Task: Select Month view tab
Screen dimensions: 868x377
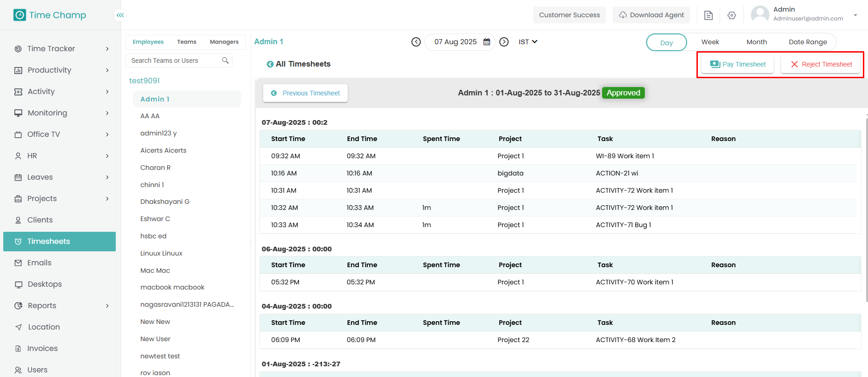Action: click(757, 42)
